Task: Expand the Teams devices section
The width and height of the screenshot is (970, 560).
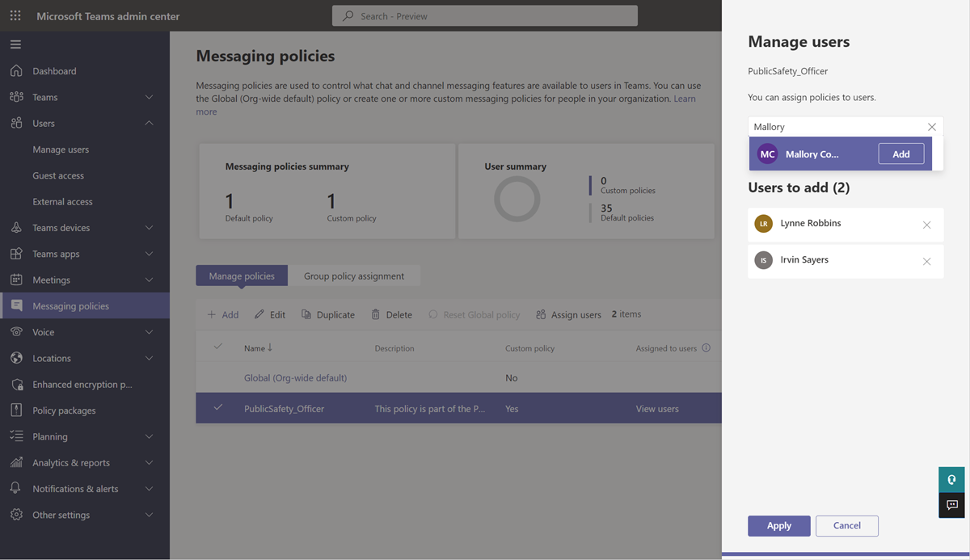Action: pos(149,228)
